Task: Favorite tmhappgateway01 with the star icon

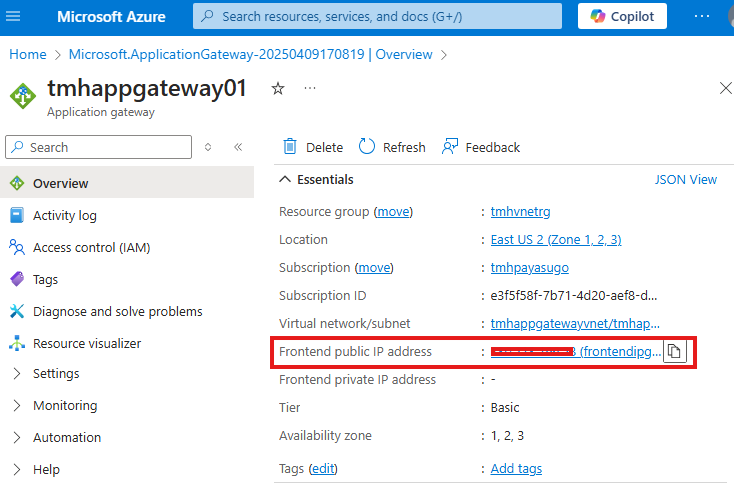Action: [278, 88]
